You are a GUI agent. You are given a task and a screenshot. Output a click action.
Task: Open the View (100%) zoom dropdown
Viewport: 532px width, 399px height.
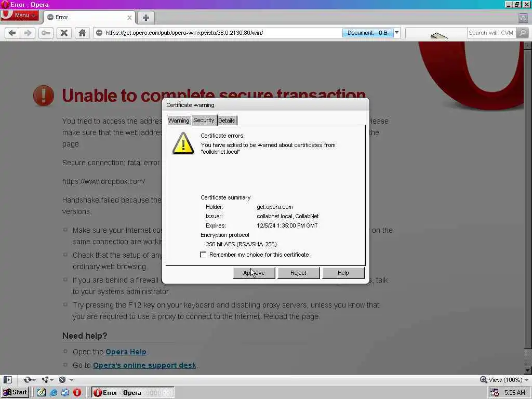(x=508, y=380)
